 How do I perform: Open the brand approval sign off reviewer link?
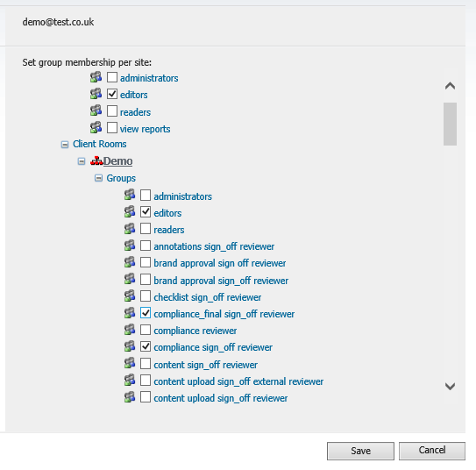[x=220, y=263]
